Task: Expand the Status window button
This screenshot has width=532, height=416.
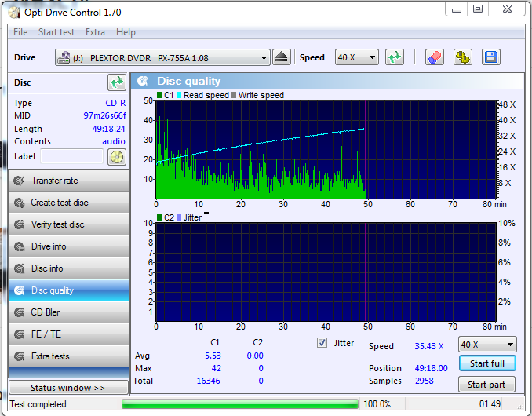Action: (68, 388)
